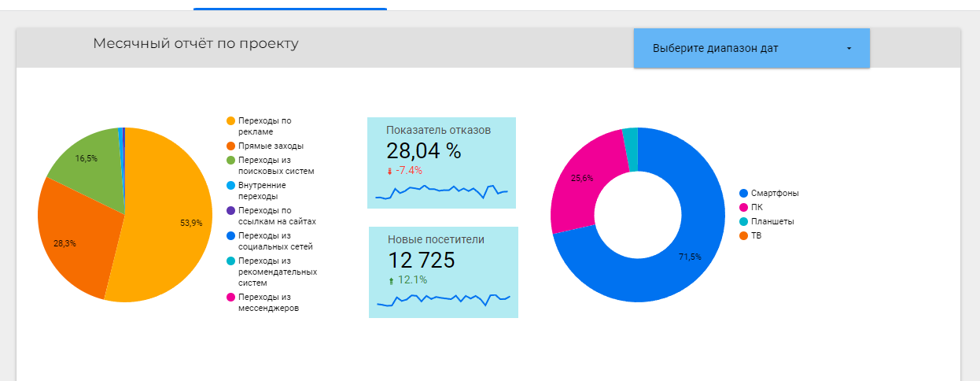Click the purple legend dot for ссылкам на сайтах
Viewport: 980px width, 381px height.
[231, 211]
